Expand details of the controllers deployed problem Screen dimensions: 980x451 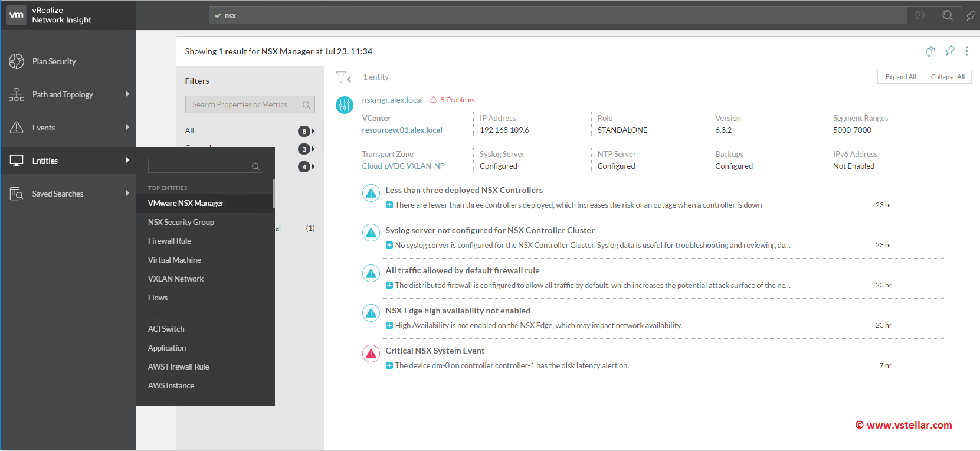click(389, 205)
